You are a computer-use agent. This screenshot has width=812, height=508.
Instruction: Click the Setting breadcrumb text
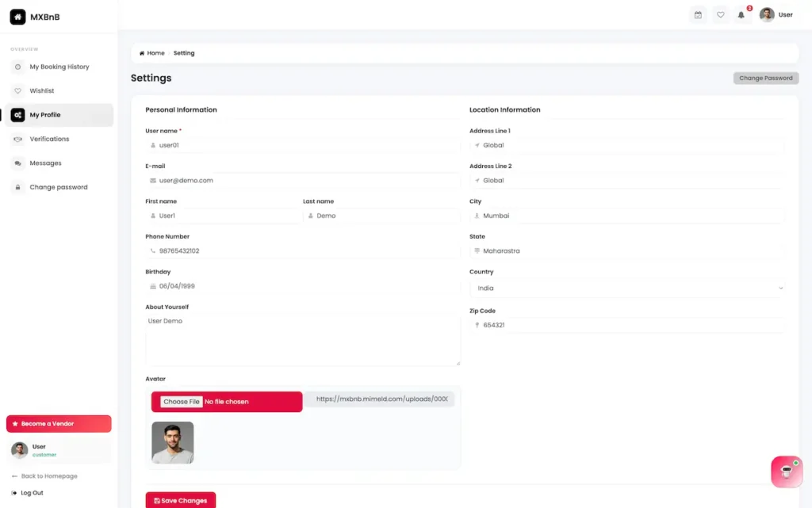coord(184,53)
